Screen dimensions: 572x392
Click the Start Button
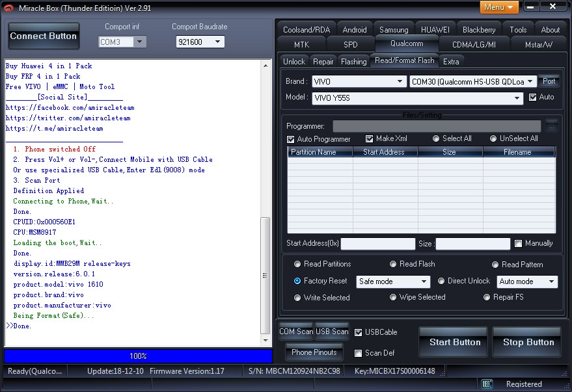(454, 342)
